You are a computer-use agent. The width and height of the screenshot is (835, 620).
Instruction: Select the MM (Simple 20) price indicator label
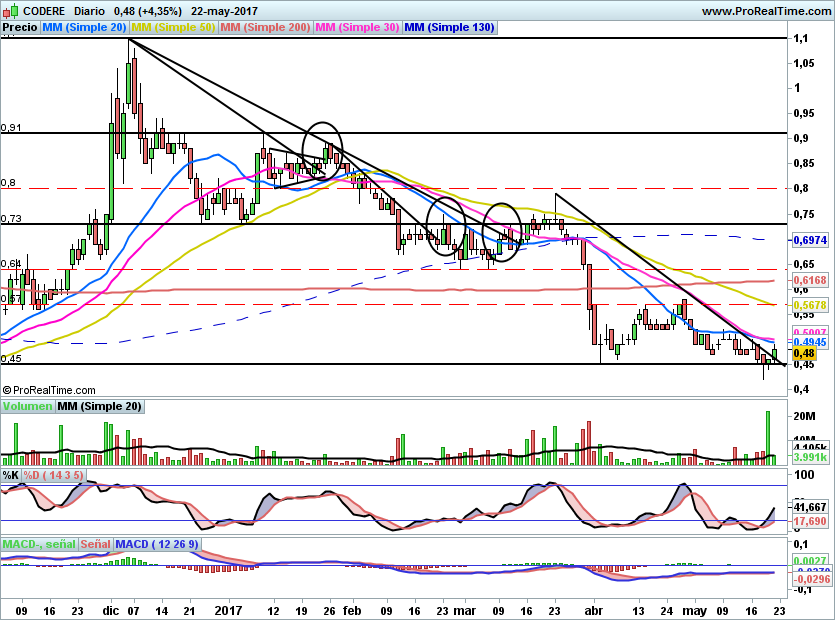(x=85, y=28)
